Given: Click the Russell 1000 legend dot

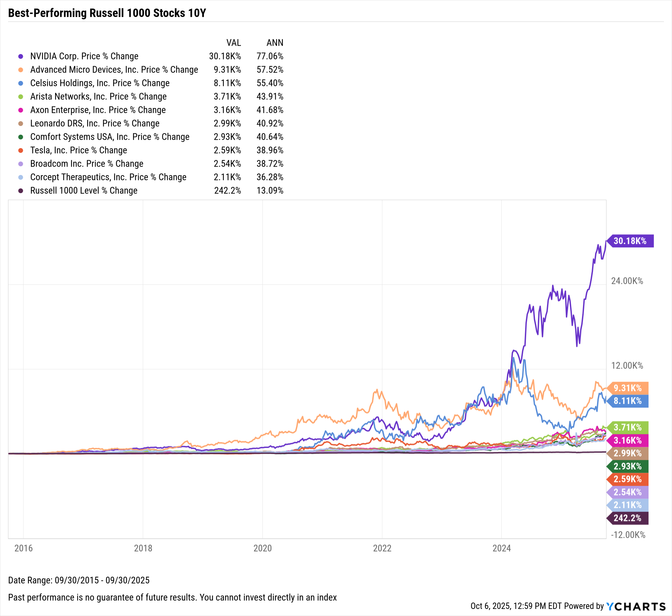Looking at the screenshot, I should pyautogui.click(x=21, y=191).
